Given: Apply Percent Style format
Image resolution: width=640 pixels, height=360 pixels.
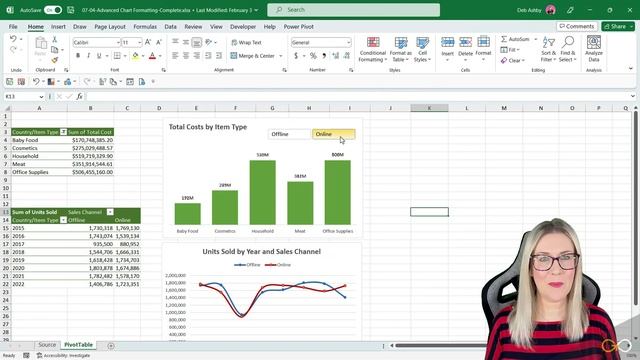Looking at the screenshot, I should coord(313,56).
